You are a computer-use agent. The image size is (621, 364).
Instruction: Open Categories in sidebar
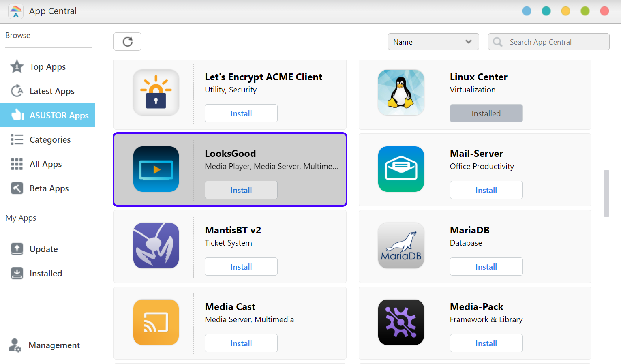tap(47, 139)
